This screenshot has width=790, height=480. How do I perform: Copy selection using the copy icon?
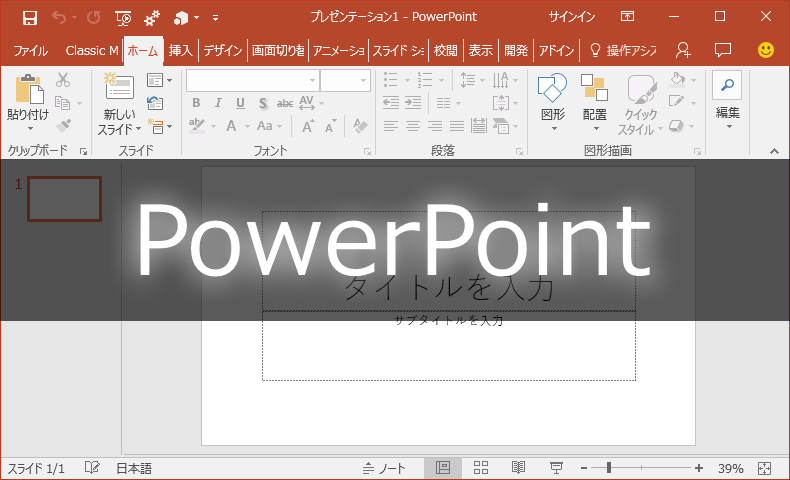[62, 103]
